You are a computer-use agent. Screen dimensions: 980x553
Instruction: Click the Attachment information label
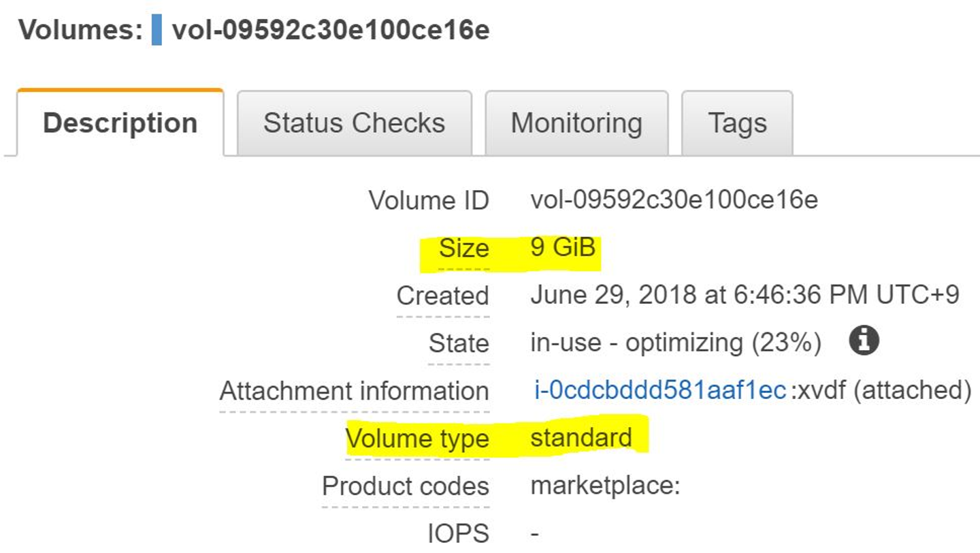(x=354, y=391)
